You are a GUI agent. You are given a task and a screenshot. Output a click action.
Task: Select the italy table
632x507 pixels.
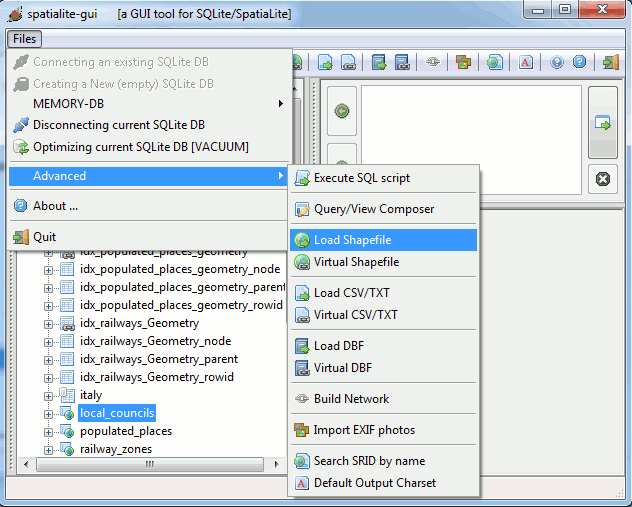tap(91, 395)
